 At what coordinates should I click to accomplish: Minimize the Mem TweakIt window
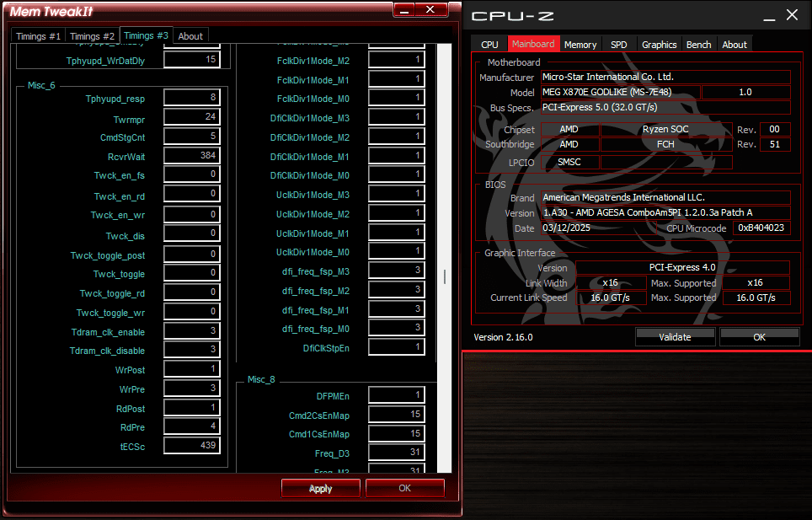[404, 10]
